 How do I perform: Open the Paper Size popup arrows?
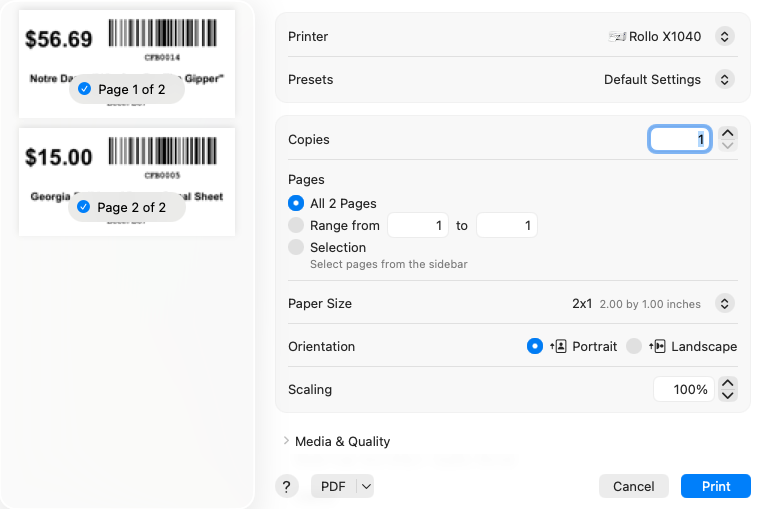point(724,304)
